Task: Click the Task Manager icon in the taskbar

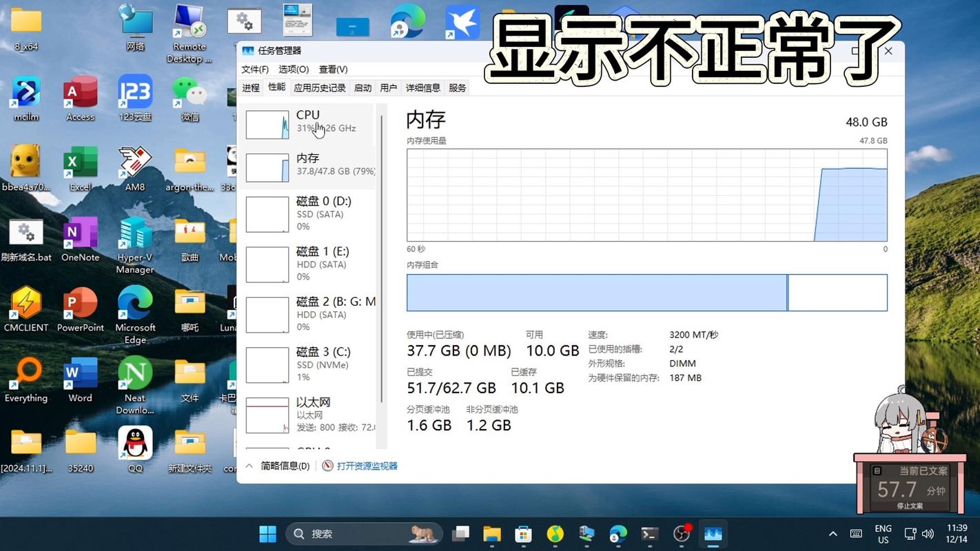Action: 713,534
